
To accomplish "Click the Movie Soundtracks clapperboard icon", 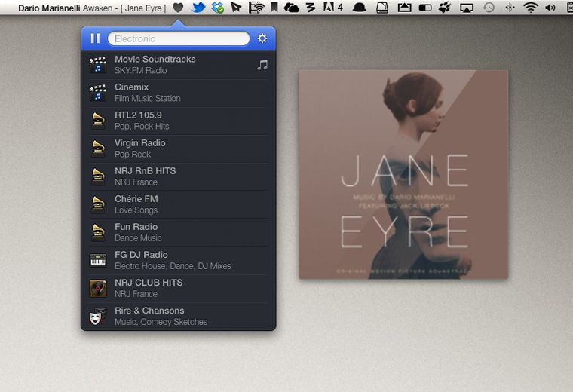I will pyautogui.click(x=97, y=65).
